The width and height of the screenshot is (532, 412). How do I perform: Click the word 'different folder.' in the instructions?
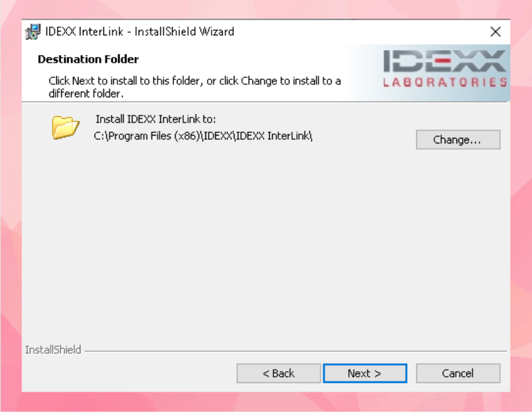pos(86,93)
